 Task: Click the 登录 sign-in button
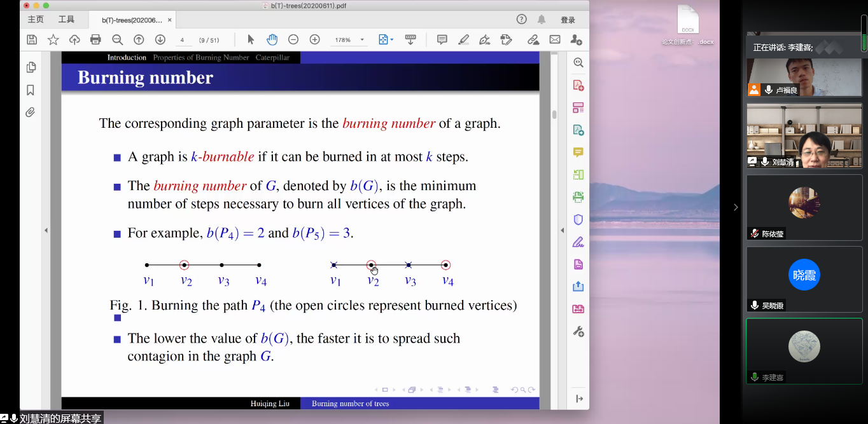click(x=568, y=20)
